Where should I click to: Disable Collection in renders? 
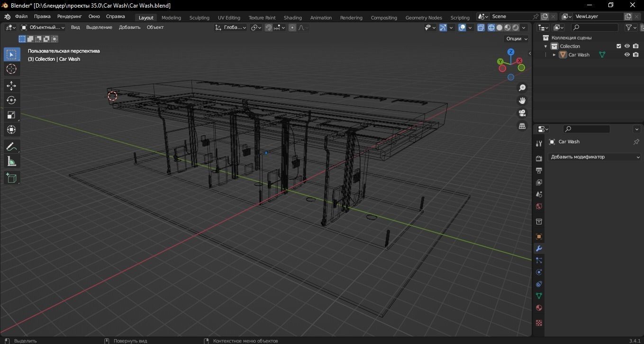click(x=635, y=46)
